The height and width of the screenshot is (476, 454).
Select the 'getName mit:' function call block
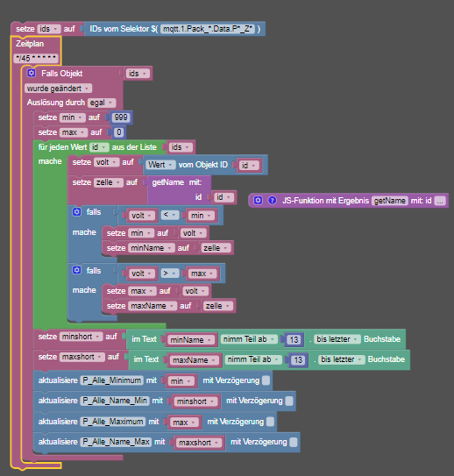[x=177, y=182]
